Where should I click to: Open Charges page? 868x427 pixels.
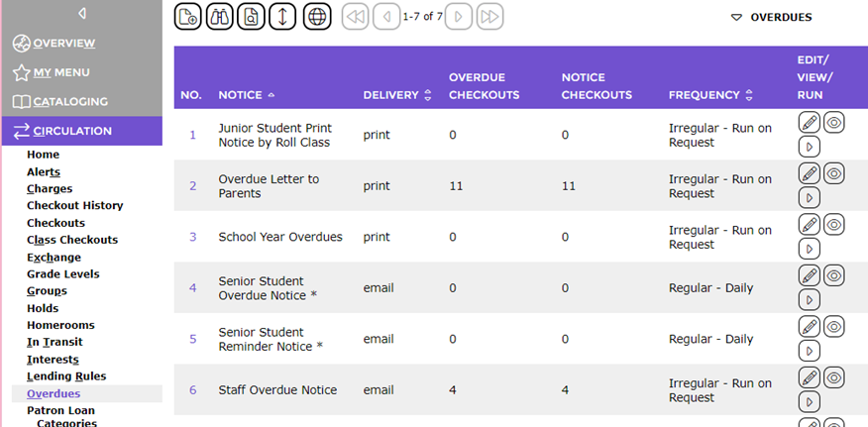coord(50,189)
